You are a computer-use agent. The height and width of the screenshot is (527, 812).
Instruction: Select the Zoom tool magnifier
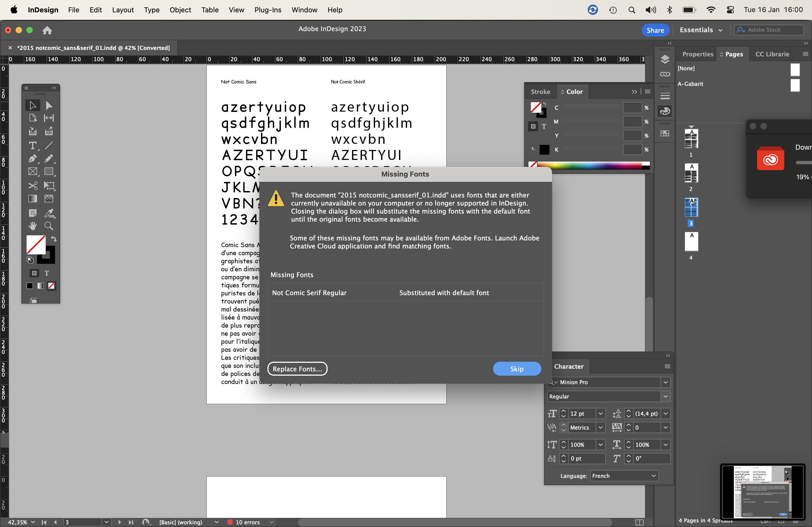coord(49,226)
